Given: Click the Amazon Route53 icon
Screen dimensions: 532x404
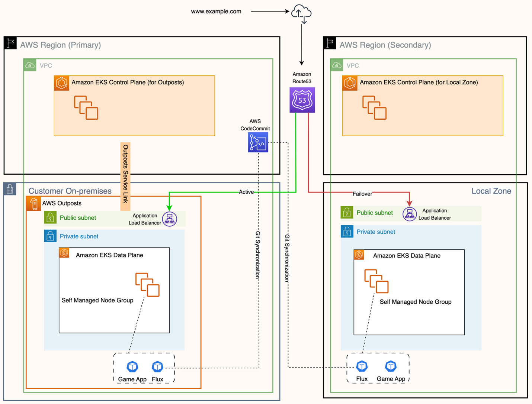Looking at the screenshot, I should 302,100.
